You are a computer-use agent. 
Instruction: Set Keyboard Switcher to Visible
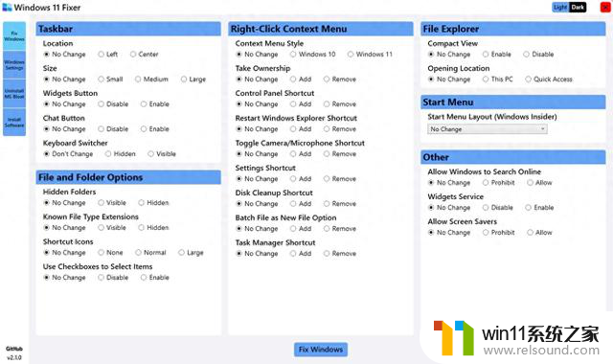[162, 153]
